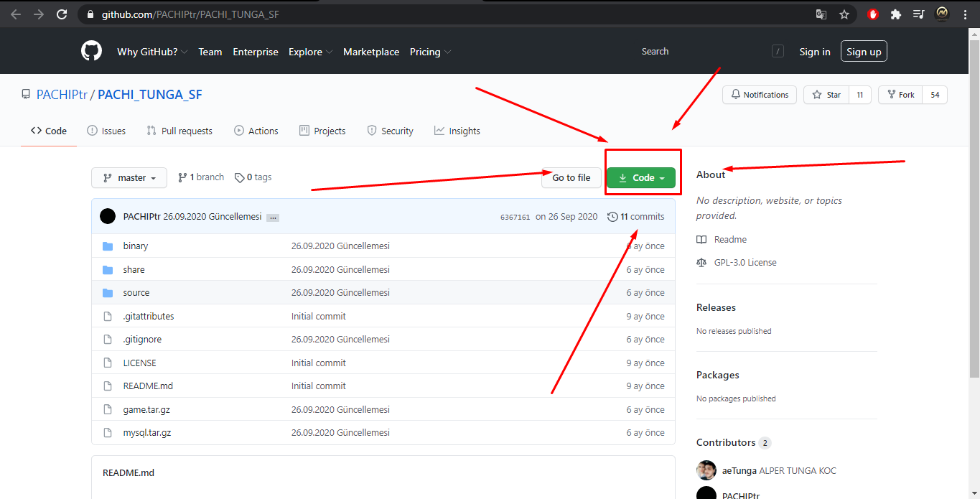The width and height of the screenshot is (980, 499).
Task: Expand the Pricing menu
Action: pyautogui.click(x=430, y=52)
